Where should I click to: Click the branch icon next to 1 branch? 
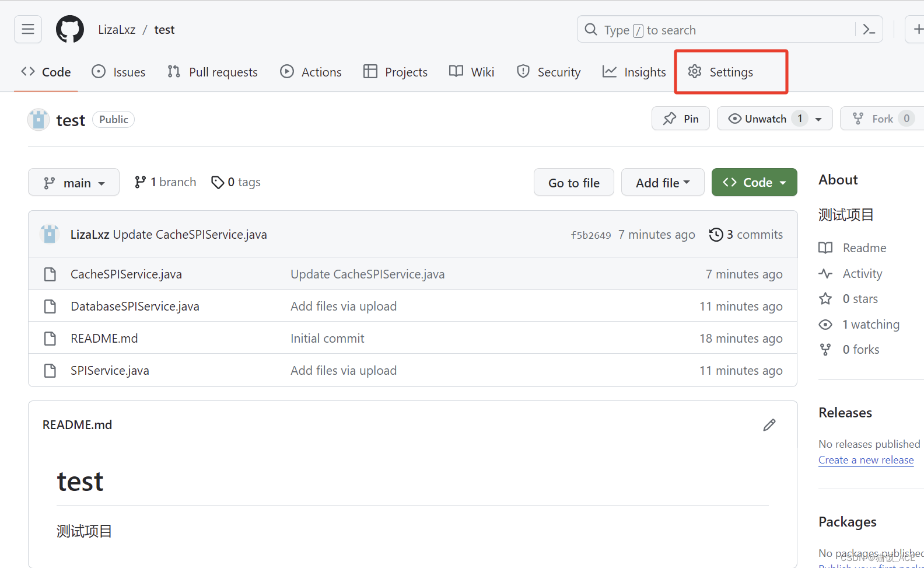point(140,182)
